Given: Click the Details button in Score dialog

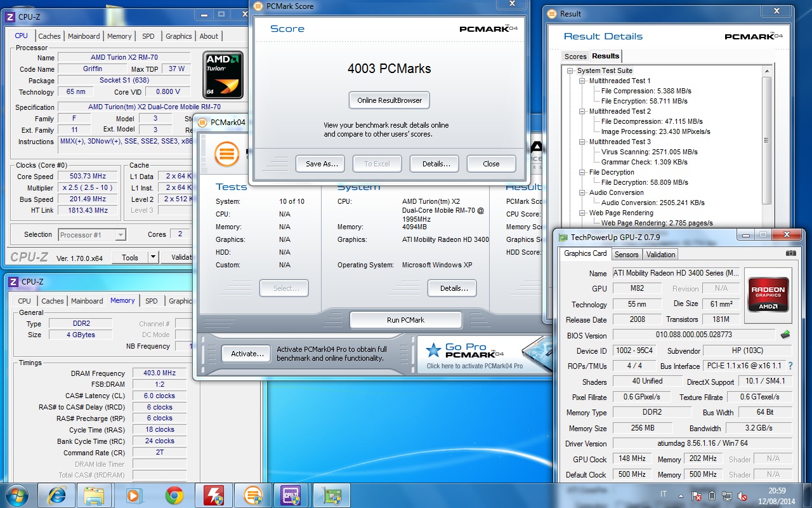Looking at the screenshot, I should [436, 164].
